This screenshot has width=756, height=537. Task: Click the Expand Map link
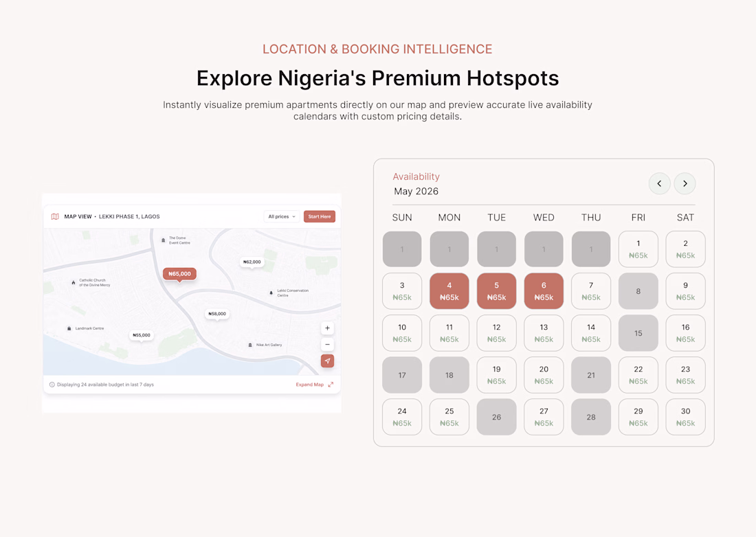[x=309, y=385]
